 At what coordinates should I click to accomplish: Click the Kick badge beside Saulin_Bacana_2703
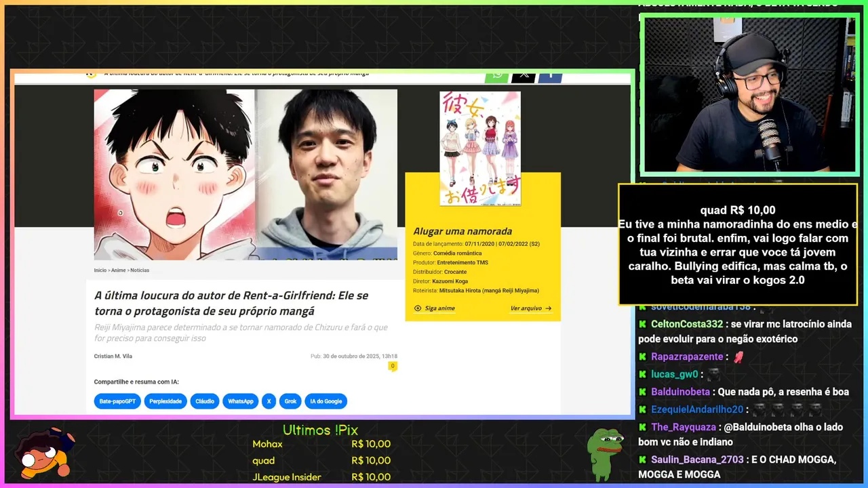click(x=642, y=460)
